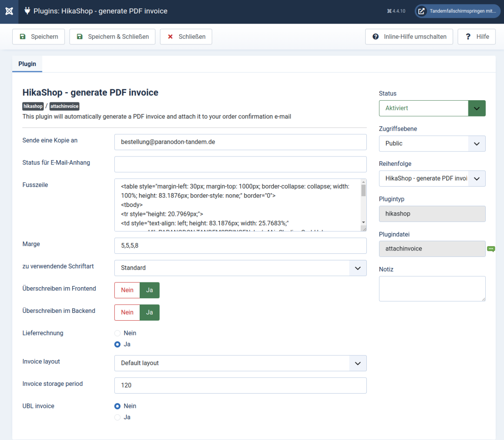Open the Reihenfolge dropdown
Viewport: 504px width, 440px height.
(x=432, y=178)
